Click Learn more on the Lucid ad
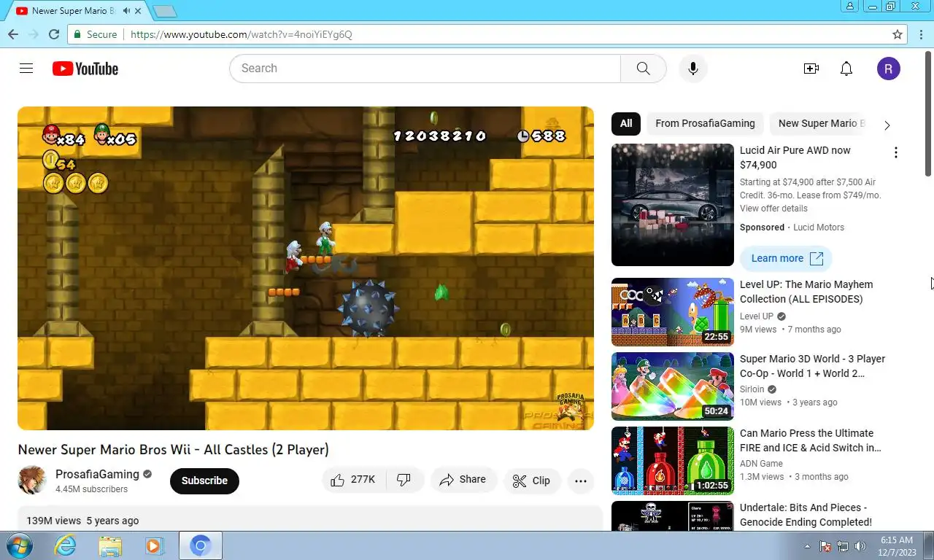This screenshot has height=560, width=934. pyautogui.click(x=786, y=258)
